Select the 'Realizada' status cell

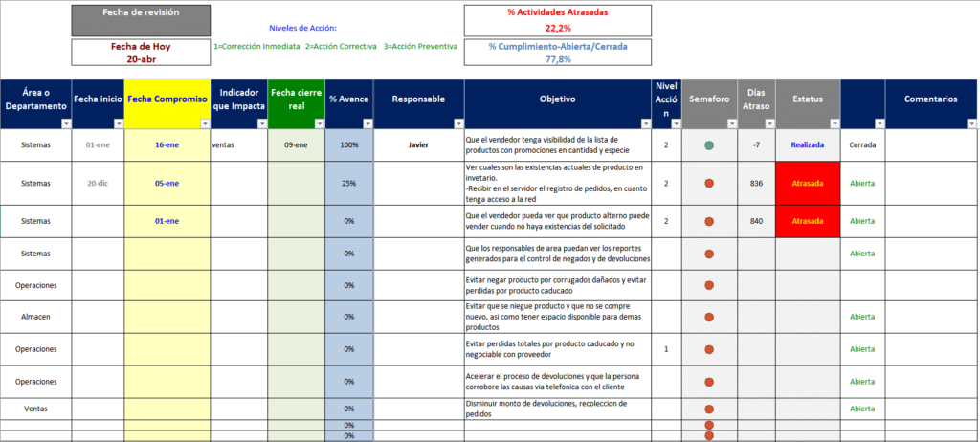[808, 145]
